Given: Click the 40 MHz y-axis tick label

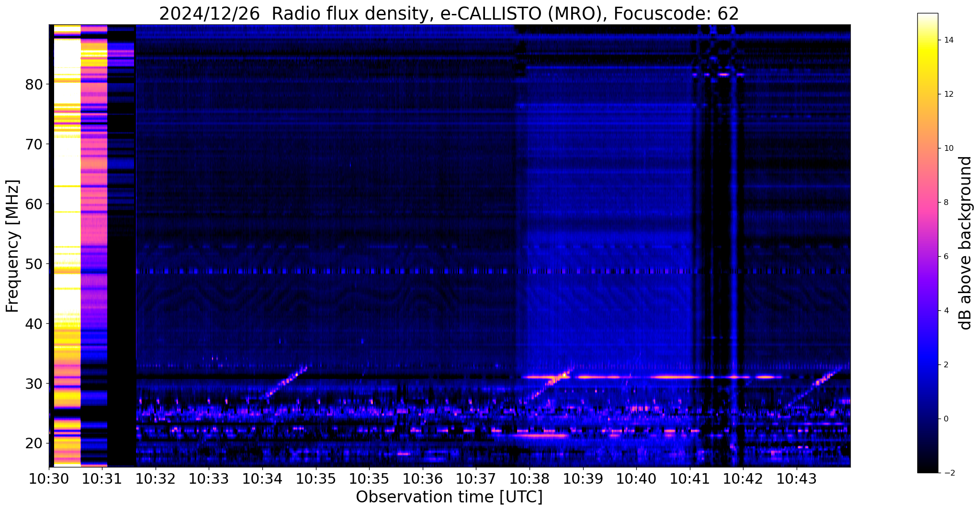Looking at the screenshot, I should point(34,324).
